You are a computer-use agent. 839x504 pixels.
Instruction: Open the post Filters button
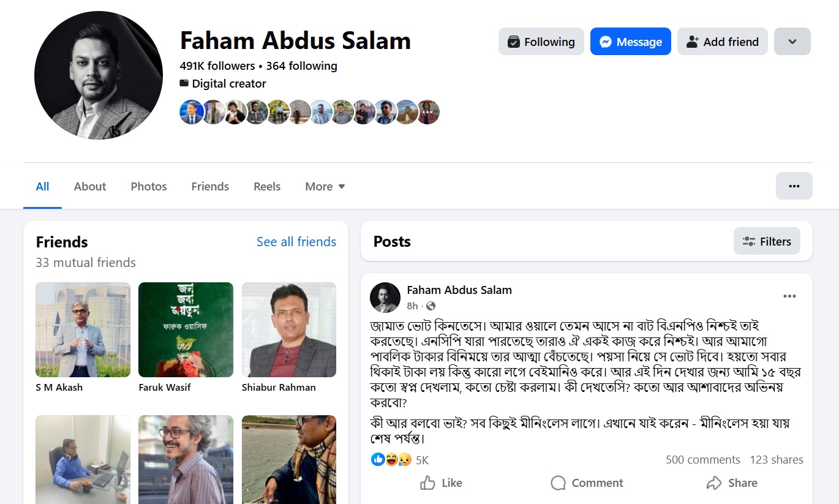click(x=766, y=241)
